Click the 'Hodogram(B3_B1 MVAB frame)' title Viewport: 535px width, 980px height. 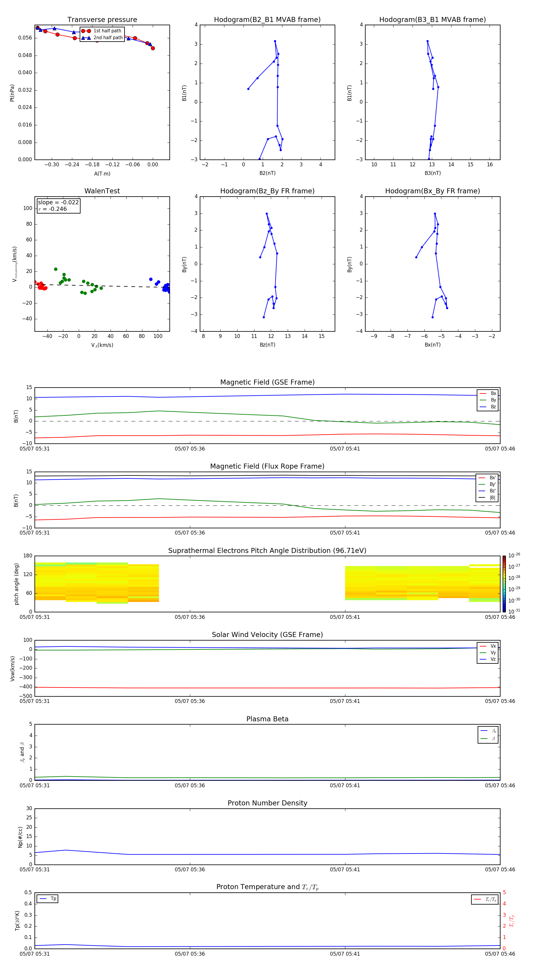pyautogui.click(x=432, y=20)
